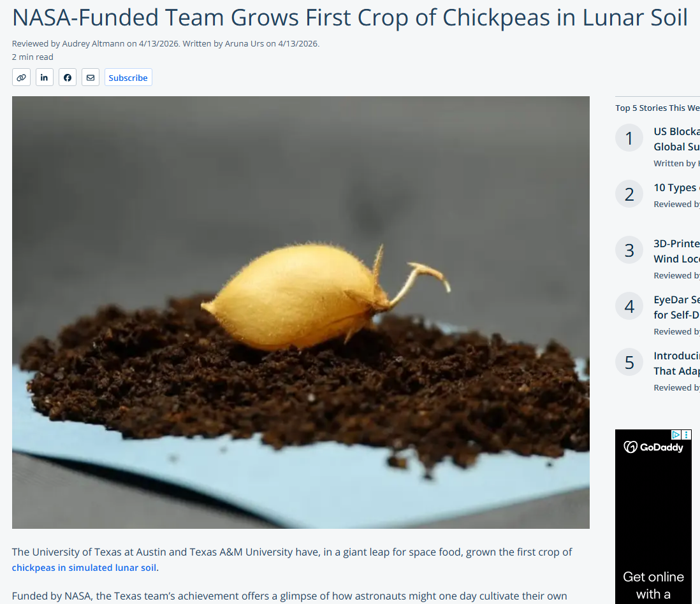Share article on LinkedIn

44,77
